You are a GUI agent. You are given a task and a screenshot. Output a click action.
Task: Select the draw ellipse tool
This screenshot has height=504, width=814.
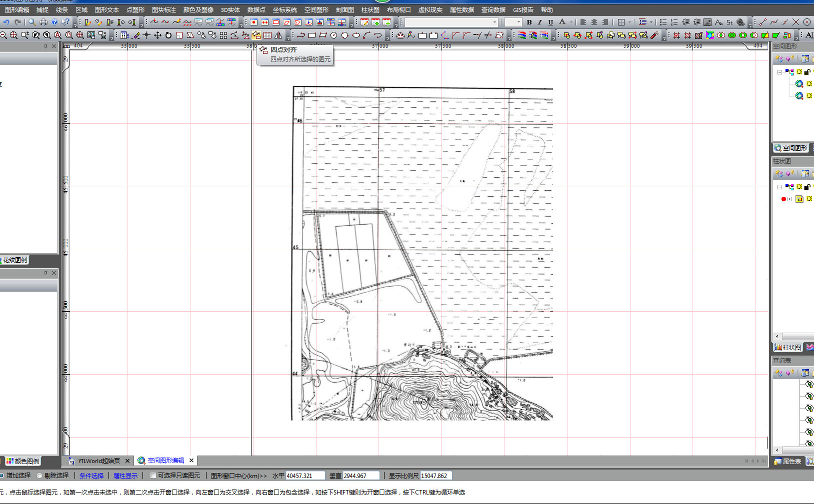coord(356,35)
